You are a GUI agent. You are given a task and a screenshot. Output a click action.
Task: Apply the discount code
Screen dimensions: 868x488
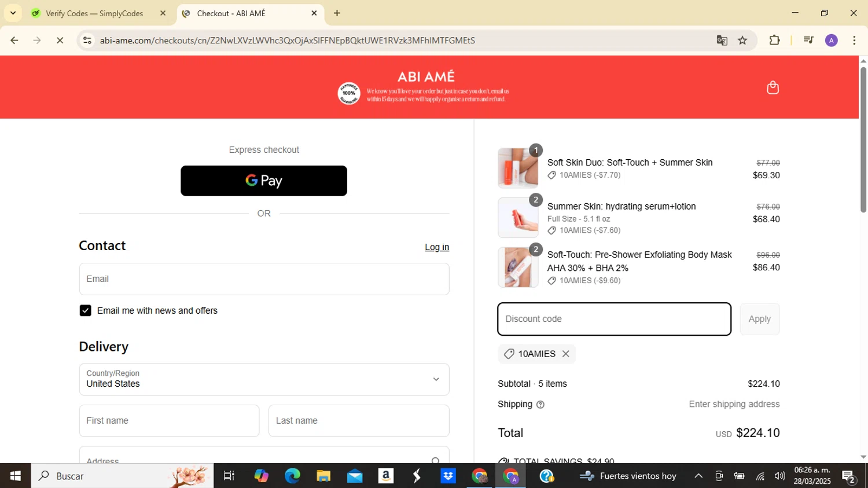click(x=759, y=319)
